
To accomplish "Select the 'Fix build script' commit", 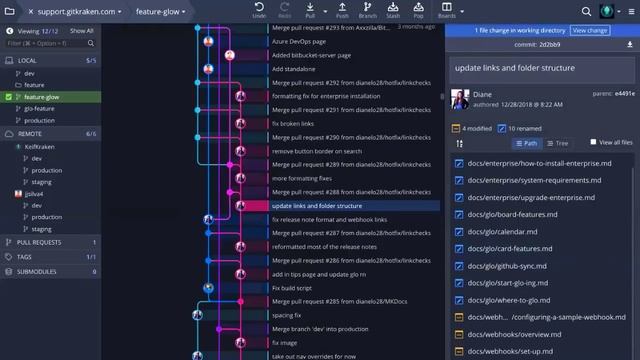I will pos(292,288).
